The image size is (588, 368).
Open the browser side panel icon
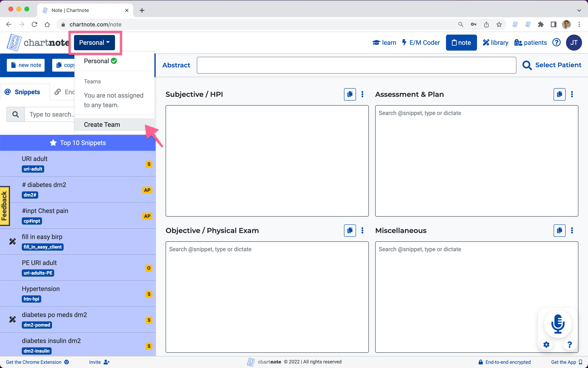point(553,24)
